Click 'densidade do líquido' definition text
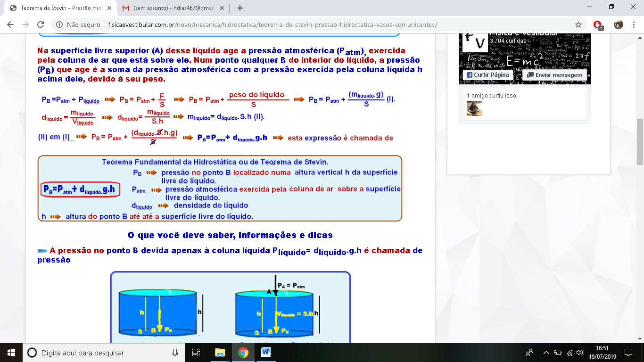 tap(211, 206)
